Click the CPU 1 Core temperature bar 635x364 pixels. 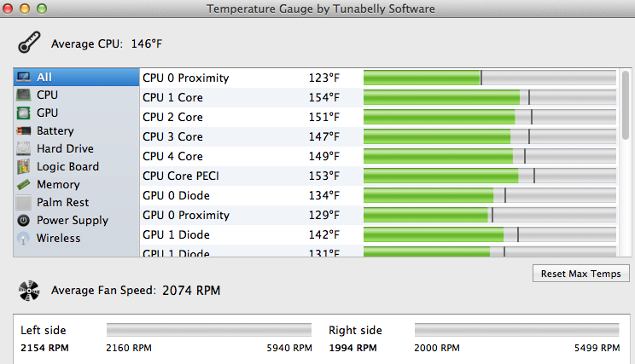click(490, 97)
